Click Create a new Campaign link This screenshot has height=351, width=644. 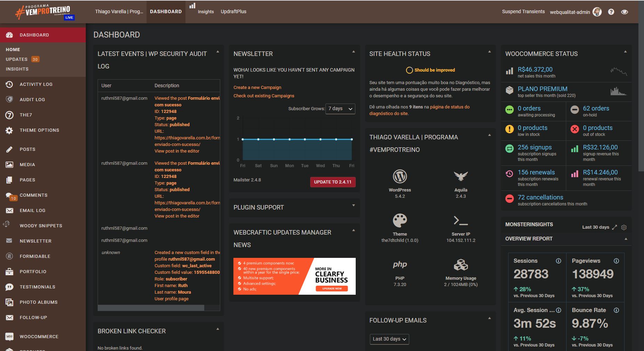point(257,88)
